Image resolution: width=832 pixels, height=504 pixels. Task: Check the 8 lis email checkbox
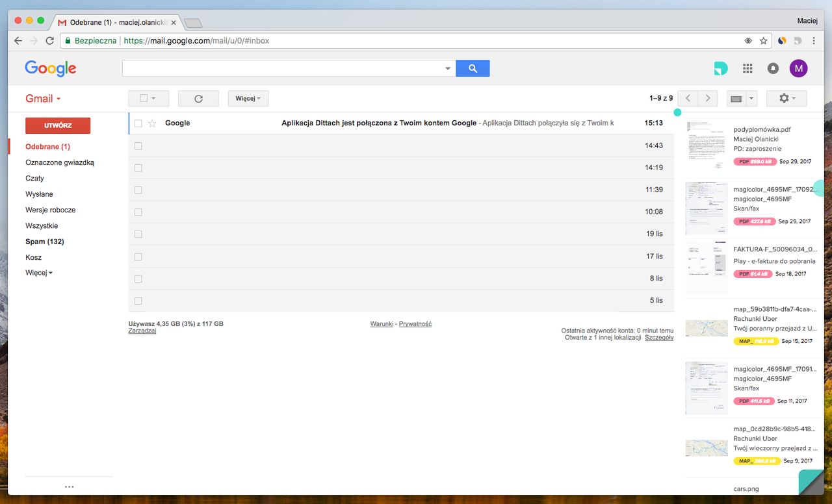pos(138,278)
